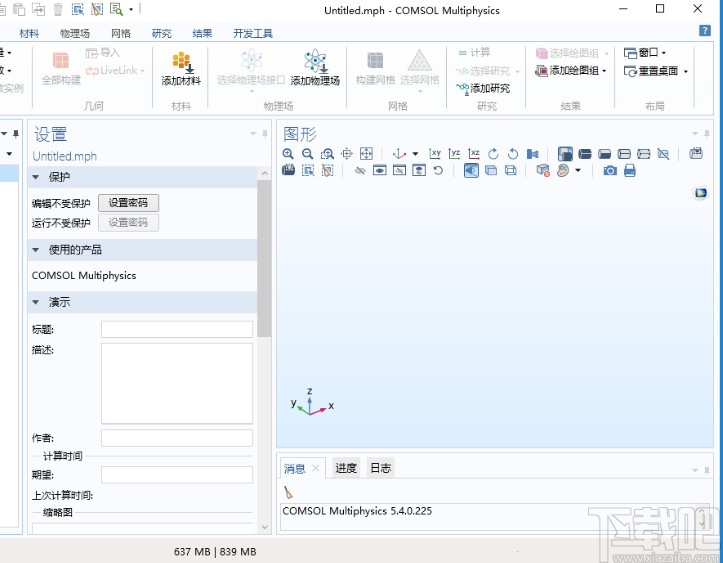Click the Add Material (添加材料) icon
Image resolution: width=723 pixels, height=563 pixels.
tap(181, 68)
